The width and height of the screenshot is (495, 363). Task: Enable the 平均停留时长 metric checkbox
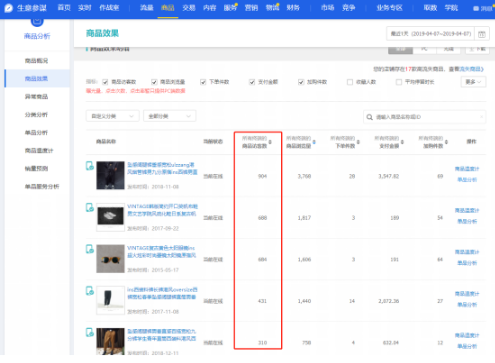coord(399,82)
